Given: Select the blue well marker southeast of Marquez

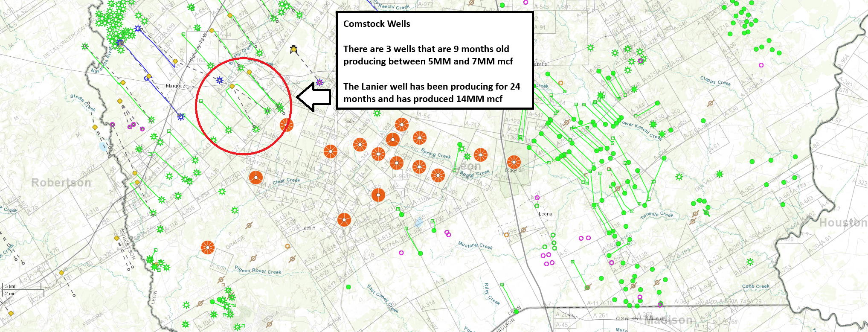Looking at the screenshot, I should click(181, 116).
